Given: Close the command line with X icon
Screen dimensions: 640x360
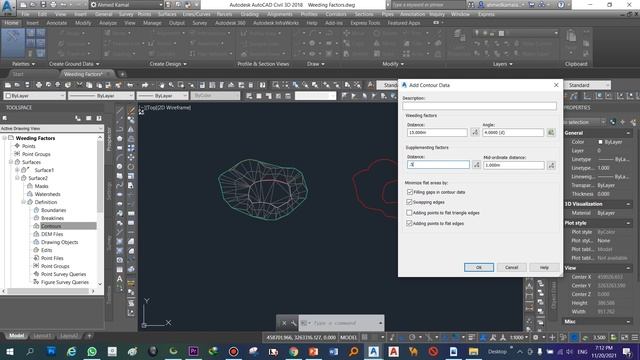Looking at the screenshot, I should point(284,323).
